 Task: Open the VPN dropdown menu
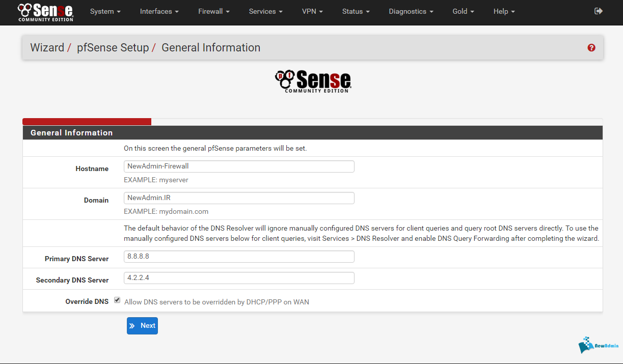(x=312, y=11)
